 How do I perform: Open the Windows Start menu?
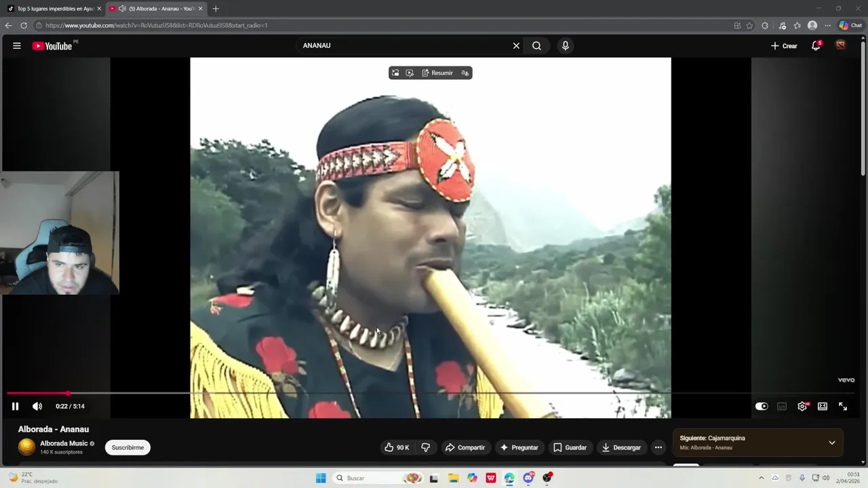(321, 478)
